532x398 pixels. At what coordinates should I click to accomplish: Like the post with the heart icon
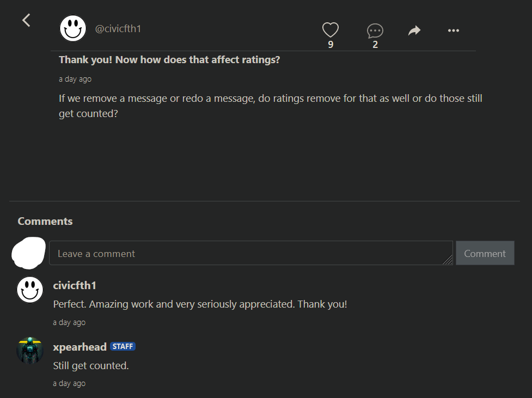(331, 29)
